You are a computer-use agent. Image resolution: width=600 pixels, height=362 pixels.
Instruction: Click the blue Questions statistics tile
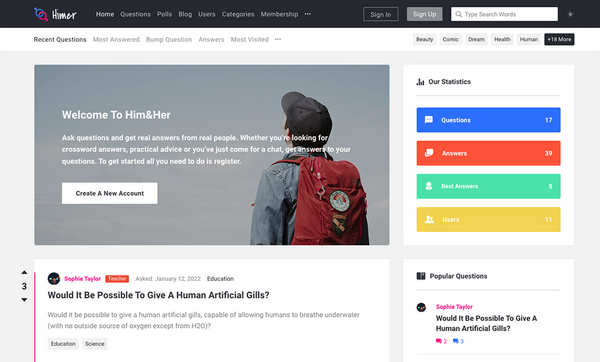click(488, 120)
